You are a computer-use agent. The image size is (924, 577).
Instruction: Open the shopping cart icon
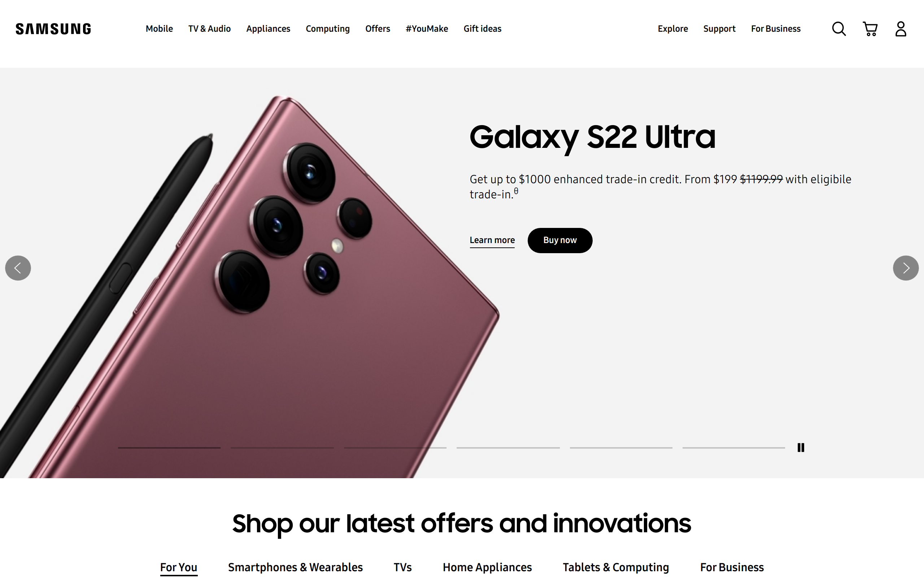pos(870,29)
